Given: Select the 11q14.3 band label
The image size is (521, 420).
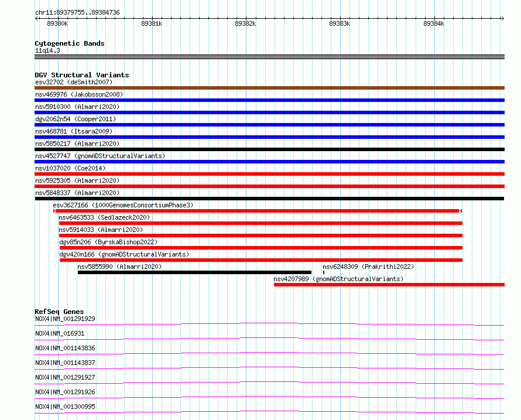Looking at the screenshot, I should 47,50.
